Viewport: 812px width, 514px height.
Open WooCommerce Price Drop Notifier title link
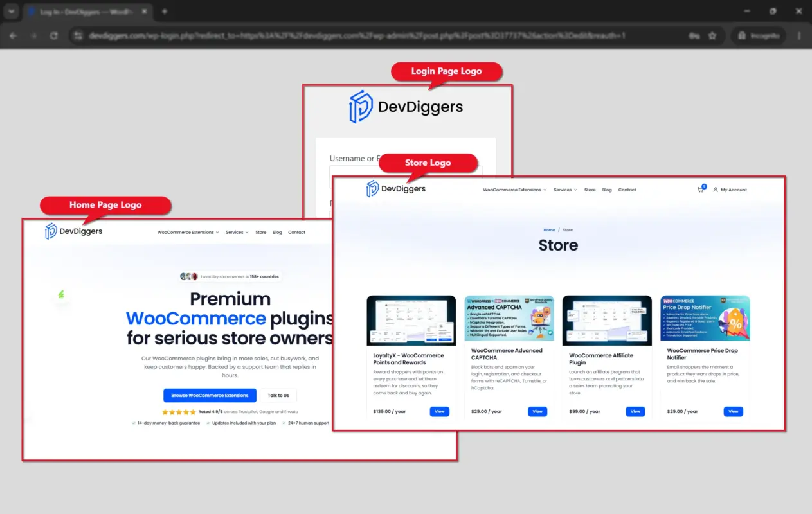click(x=703, y=354)
